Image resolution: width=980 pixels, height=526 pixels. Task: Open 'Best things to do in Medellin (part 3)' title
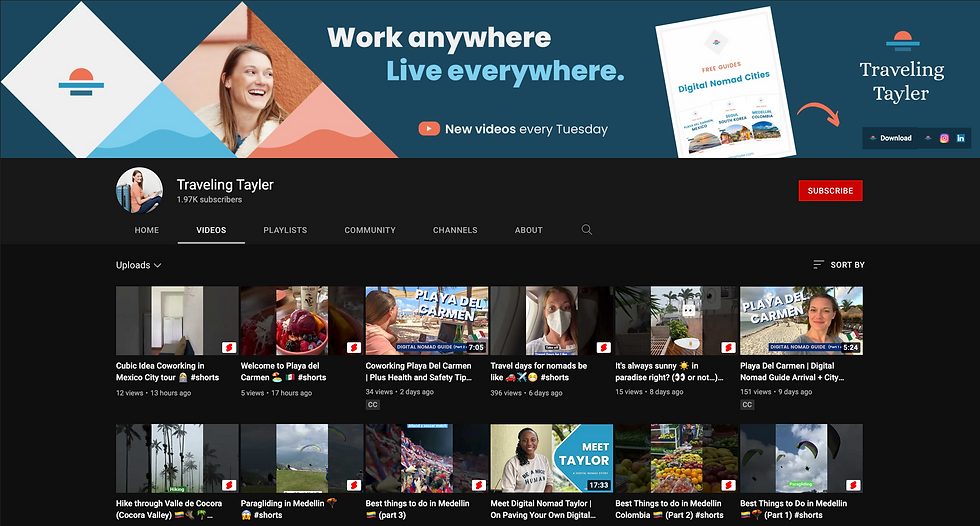click(418, 509)
